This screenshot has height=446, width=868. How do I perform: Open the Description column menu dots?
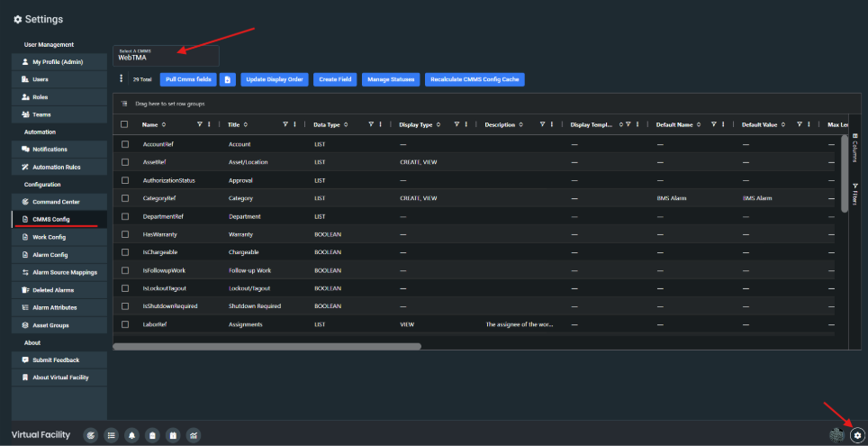(551, 124)
